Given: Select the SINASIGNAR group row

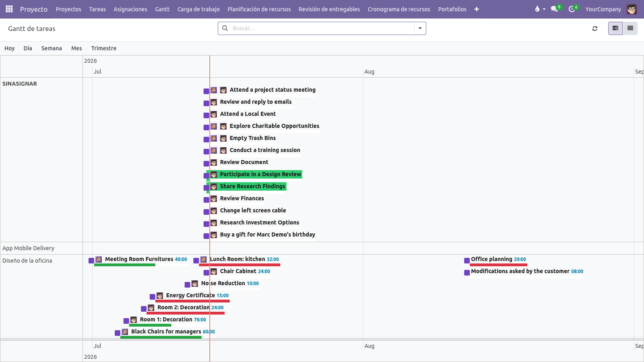Looking at the screenshot, I should click(41, 160).
